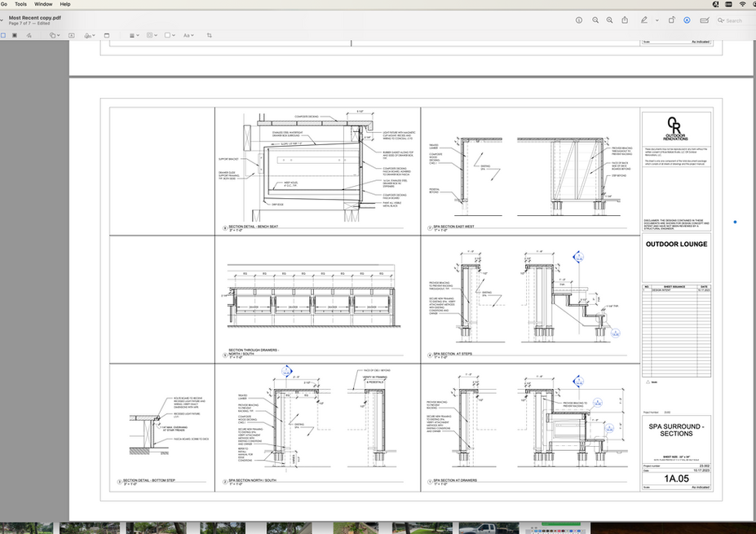Viewport: 756px width, 534px height.
Task: Open the Tools menu
Action: tap(20, 4)
